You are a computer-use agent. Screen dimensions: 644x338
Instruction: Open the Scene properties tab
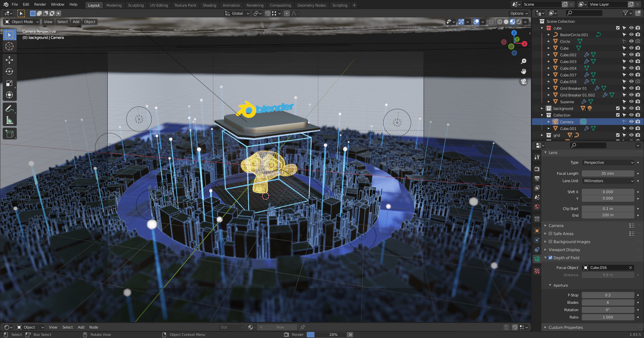pos(537,197)
